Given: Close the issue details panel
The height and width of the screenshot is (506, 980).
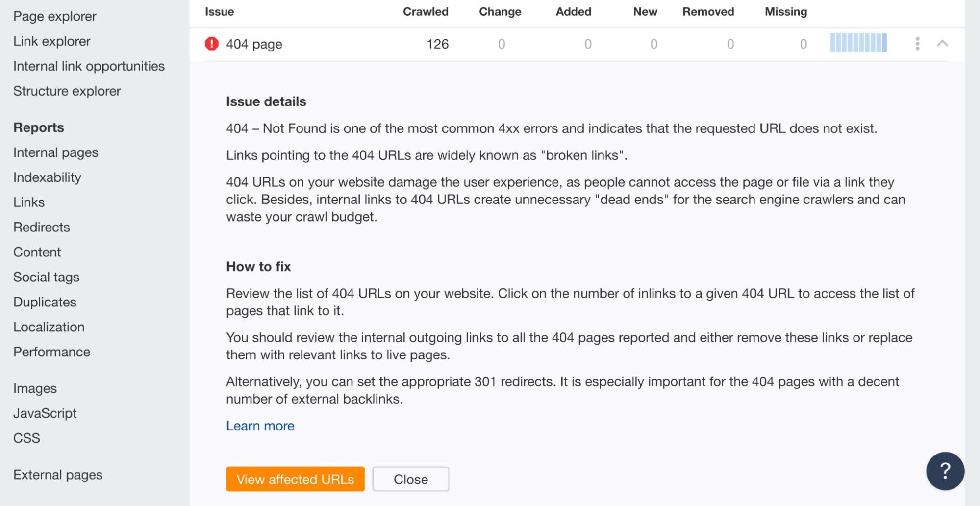Looking at the screenshot, I should [411, 479].
